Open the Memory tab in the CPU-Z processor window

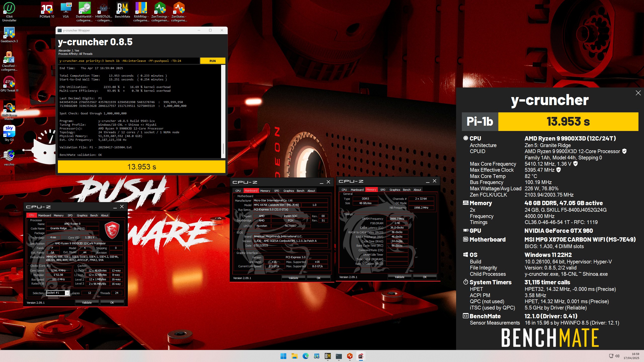(59, 215)
